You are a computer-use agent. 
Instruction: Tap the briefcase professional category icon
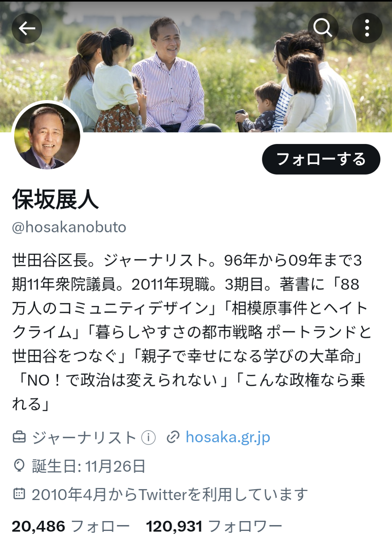coord(19,437)
